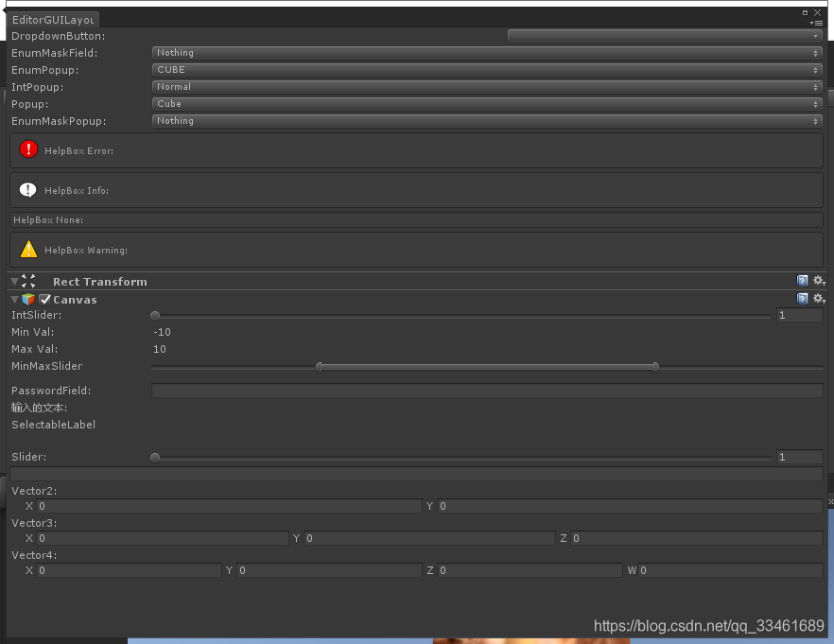
Task: Focus Vector2 X field
Action: point(229,506)
